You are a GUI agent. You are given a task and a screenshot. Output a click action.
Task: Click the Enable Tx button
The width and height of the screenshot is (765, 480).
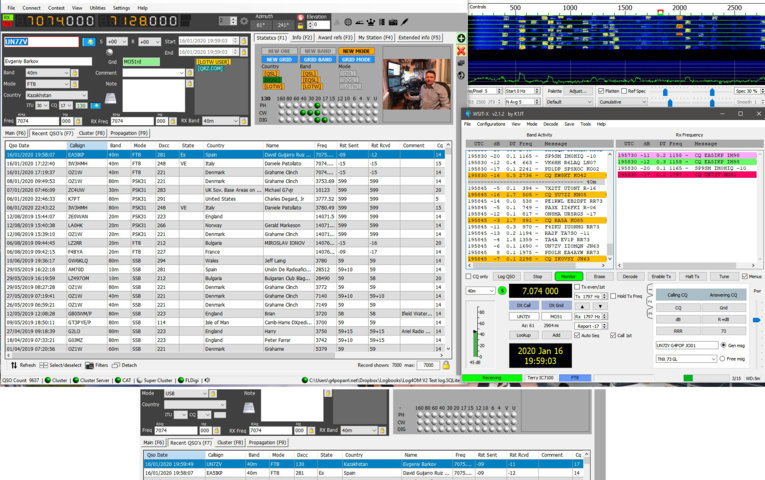[x=661, y=277]
